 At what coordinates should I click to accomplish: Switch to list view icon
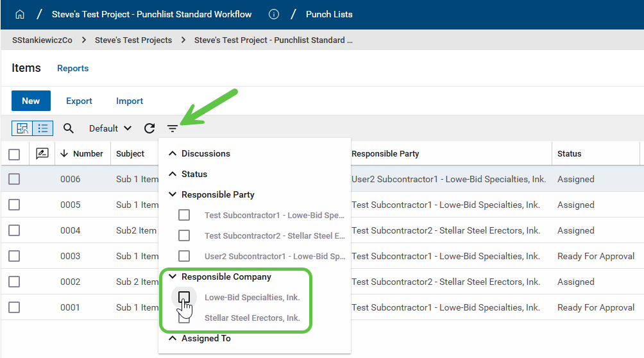[x=42, y=128]
